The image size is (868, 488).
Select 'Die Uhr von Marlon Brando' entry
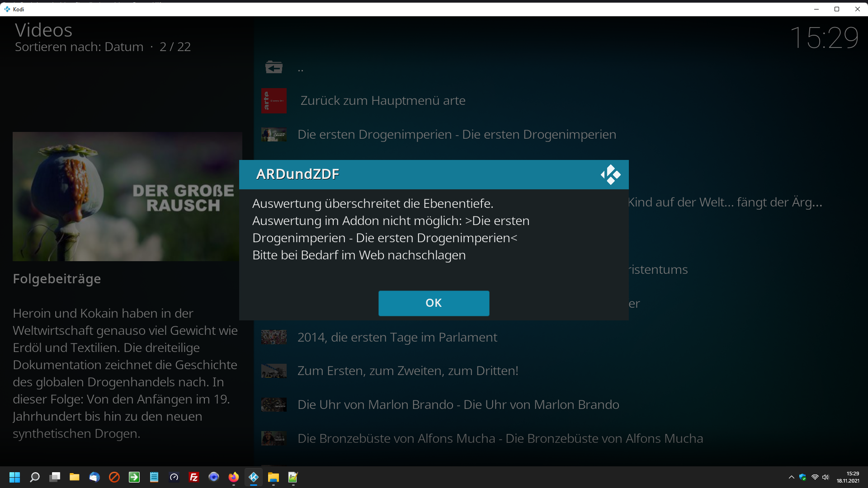coord(458,404)
